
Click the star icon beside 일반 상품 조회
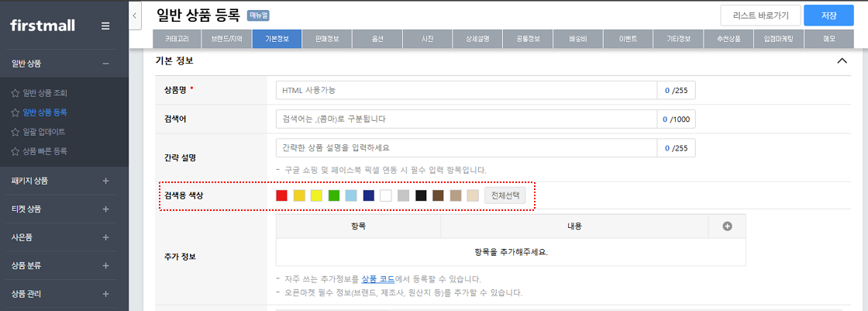(x=15, y=92)
